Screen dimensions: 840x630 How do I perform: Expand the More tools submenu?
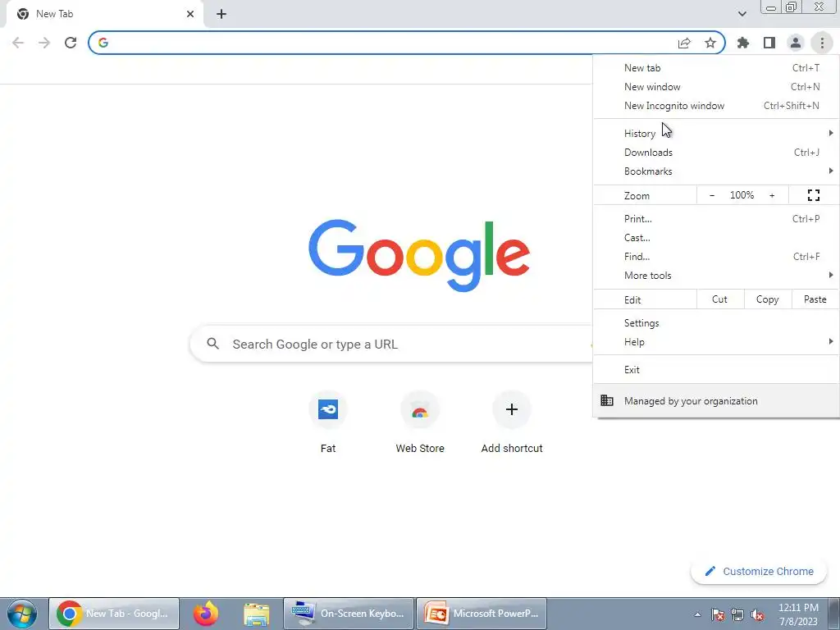[x=715, y=276]
